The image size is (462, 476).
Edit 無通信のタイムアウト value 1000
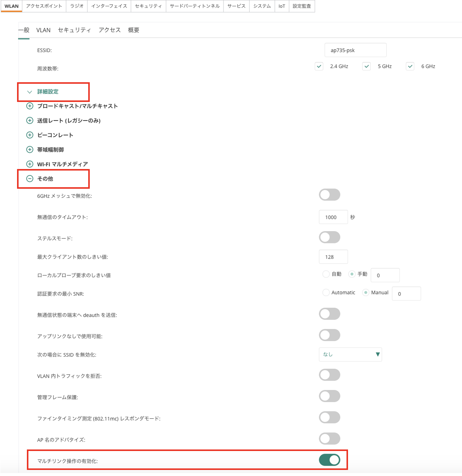tap(333, 217)
